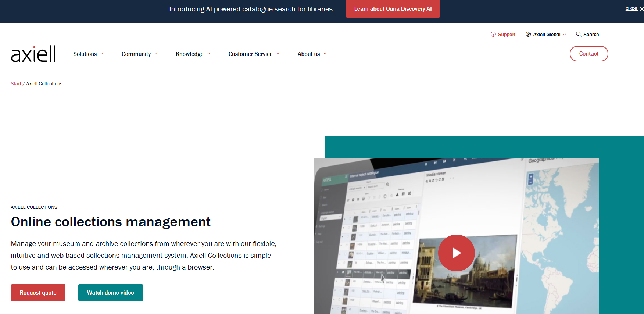Click the Watch demo video button
The height and width of the screenshot is (314, 644).
(111, 293)
